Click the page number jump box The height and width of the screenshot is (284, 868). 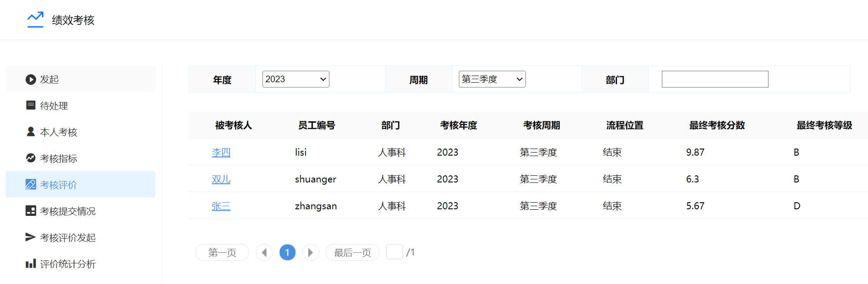pos(394,252)
